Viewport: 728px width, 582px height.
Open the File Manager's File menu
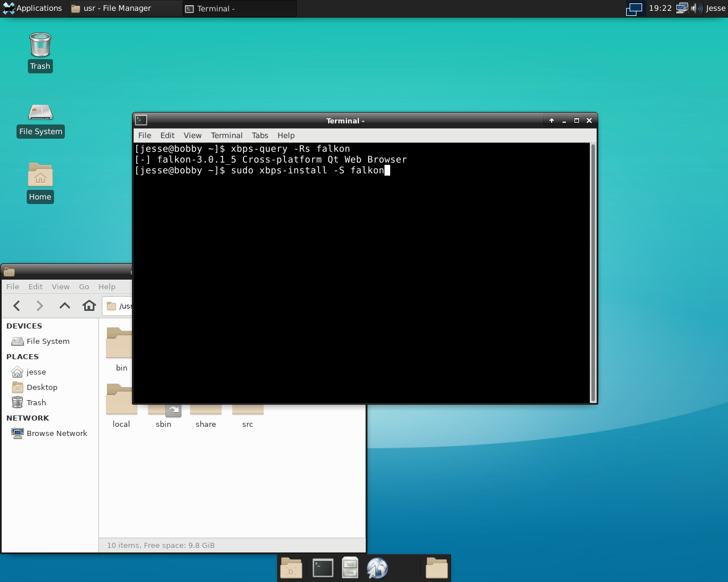click(13, 286)
